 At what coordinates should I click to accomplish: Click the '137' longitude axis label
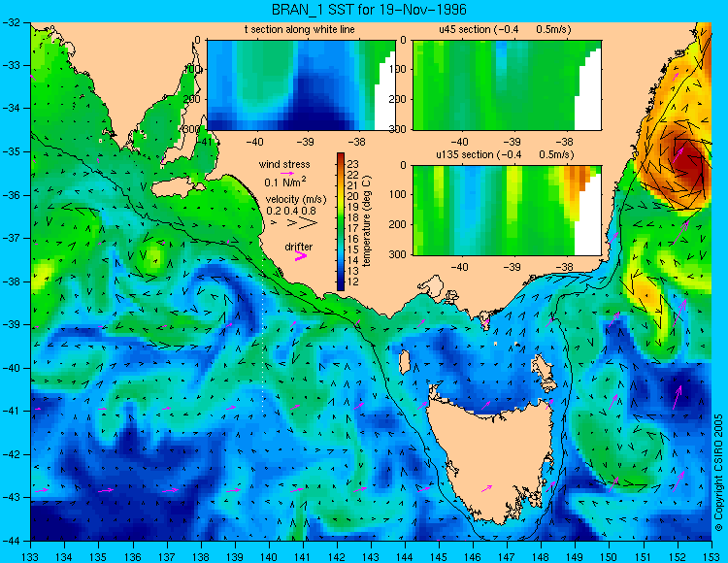click(x=167, y=557)
